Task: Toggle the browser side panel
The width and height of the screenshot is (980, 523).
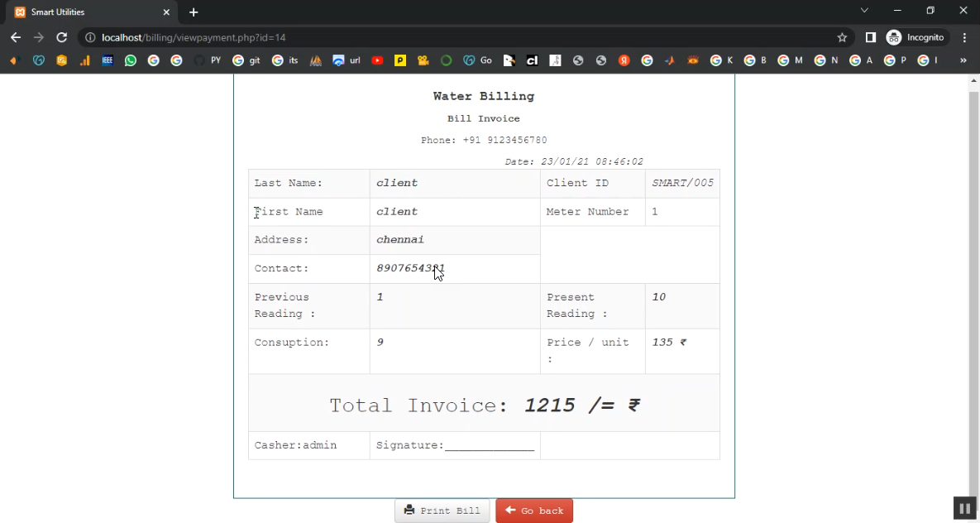Action: pos(870,37)
